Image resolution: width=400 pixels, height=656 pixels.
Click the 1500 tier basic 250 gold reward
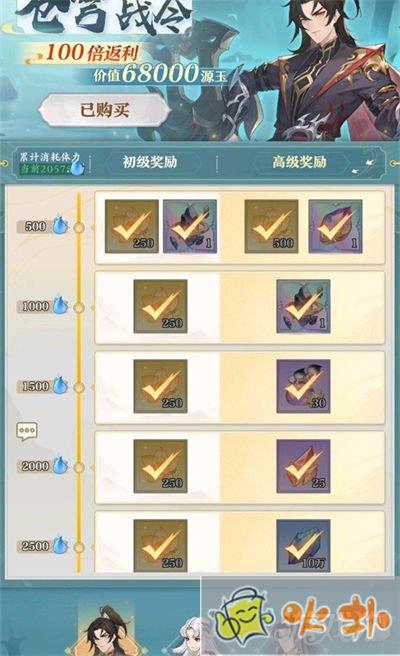(160, 386)
